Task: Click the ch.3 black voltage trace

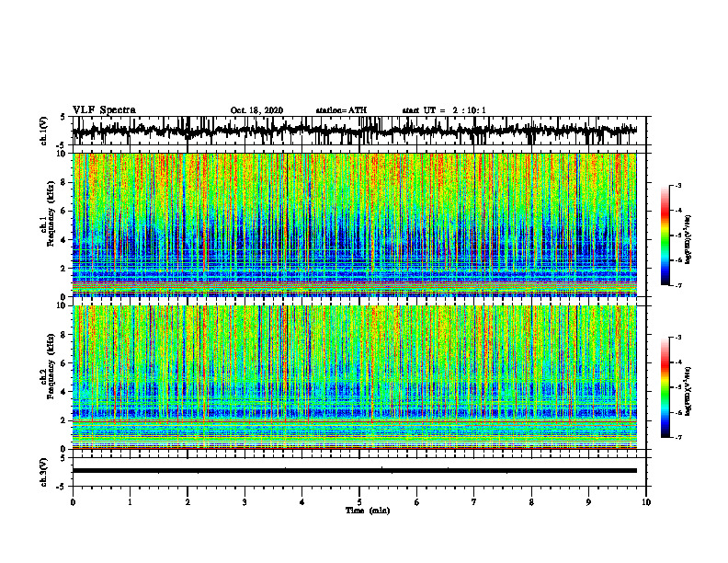Action: pyautogui.click(x=354, y=471)
